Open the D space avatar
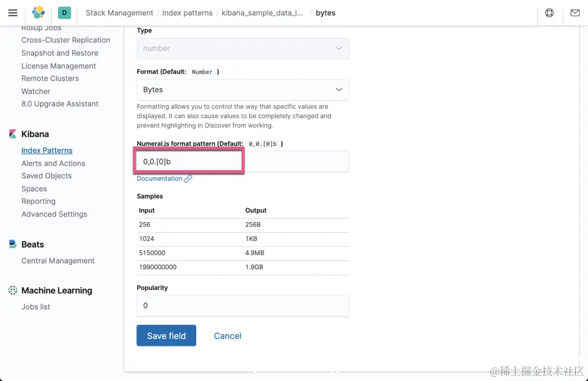The width and height of the screenshot is (588, 381). [64, 13]
